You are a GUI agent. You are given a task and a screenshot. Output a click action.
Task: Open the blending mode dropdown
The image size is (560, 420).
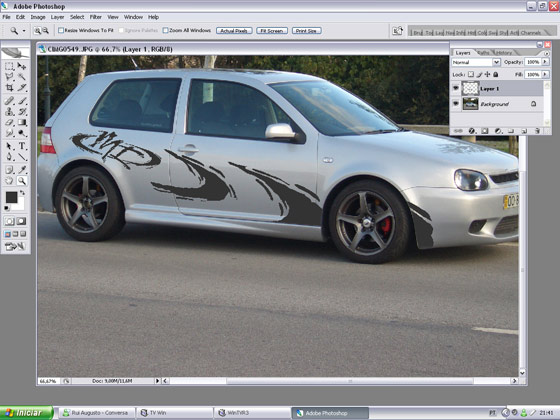pos(496,62)
